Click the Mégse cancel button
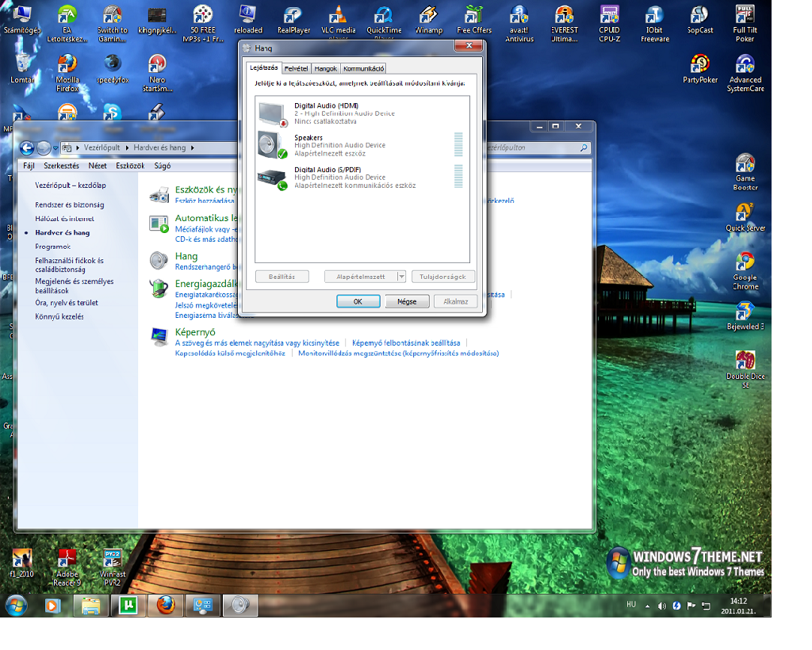Screen dimensions: 812x650 [407, 302]
